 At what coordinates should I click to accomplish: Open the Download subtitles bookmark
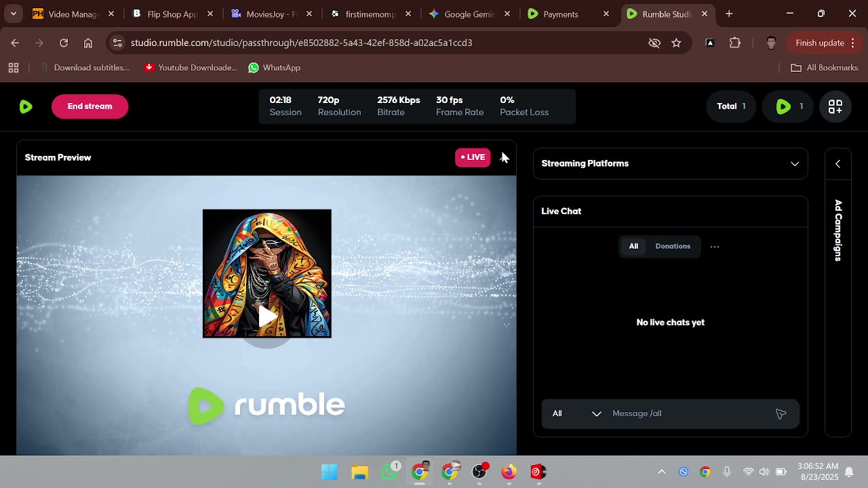(85, 68)
